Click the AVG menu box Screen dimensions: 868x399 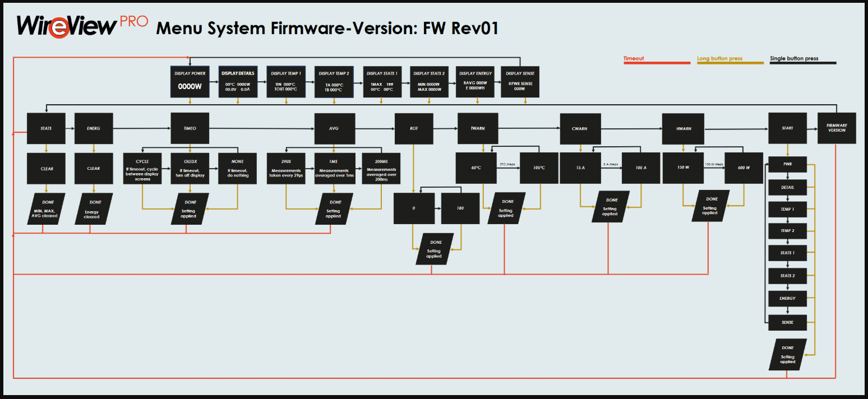pos(334,128)
